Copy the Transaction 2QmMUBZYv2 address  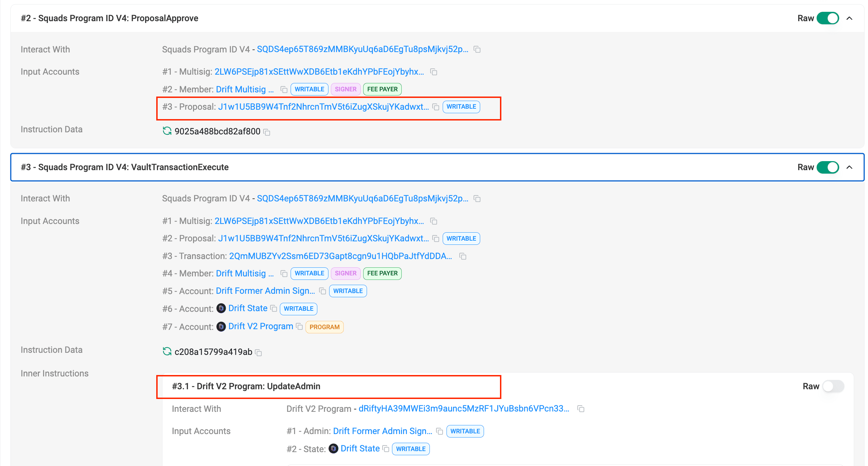462,256
